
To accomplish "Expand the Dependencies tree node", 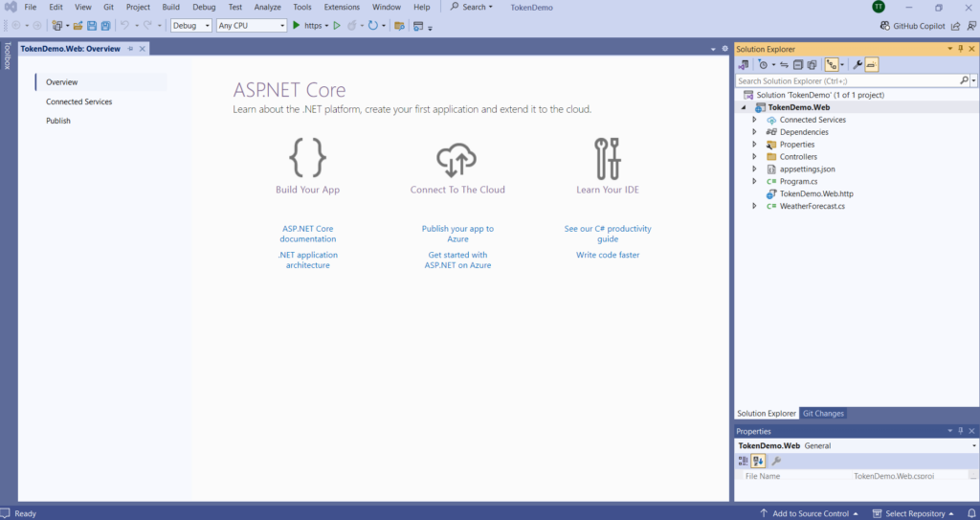I will [754, 132].
